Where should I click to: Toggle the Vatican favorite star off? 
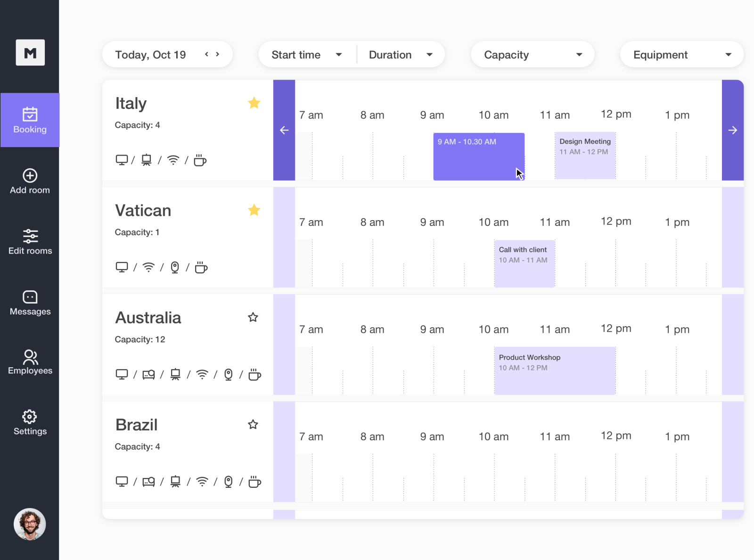[254, 210]
